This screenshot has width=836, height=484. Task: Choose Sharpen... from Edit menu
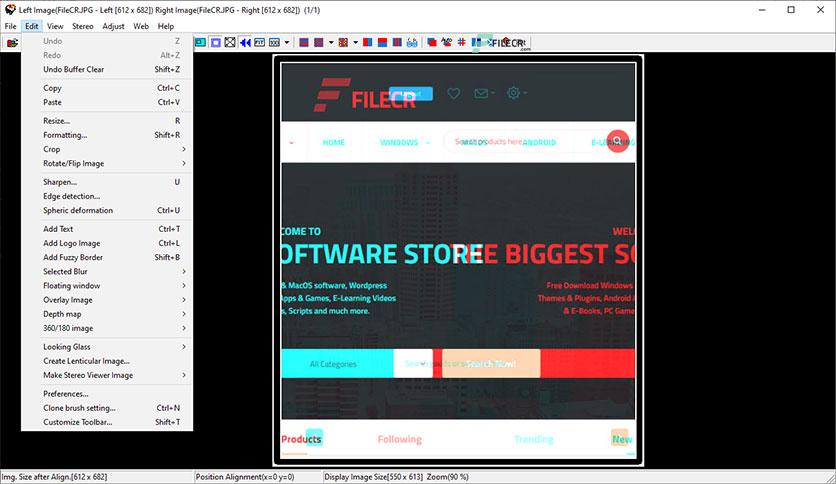pos(107,182)
